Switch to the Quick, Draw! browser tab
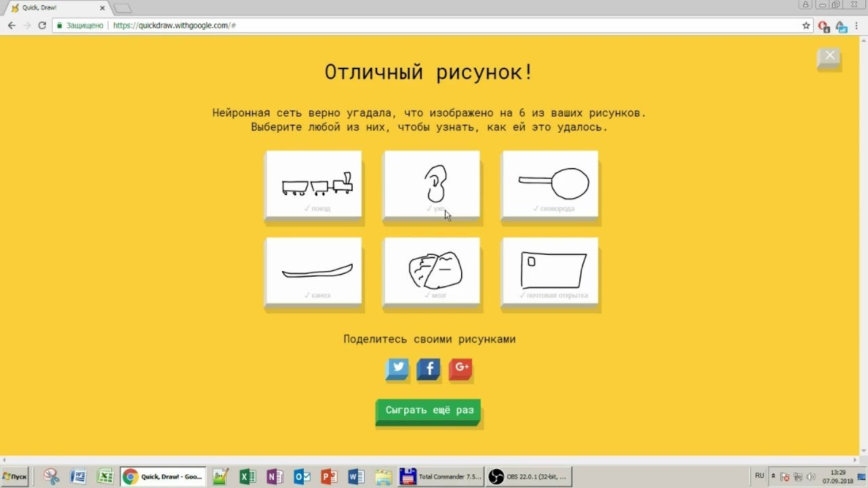Image resolution: width=868 pixels, height=488 pixels. [x=54, y=7]
